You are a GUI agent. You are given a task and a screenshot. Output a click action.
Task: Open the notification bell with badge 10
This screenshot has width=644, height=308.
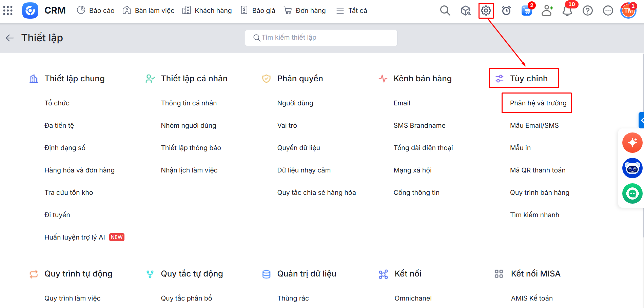pyautogui.click(x=567, y=11)
